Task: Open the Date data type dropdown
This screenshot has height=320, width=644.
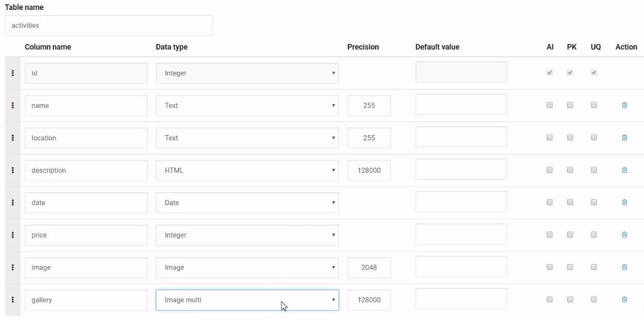Action: click(x=247, y=203)
